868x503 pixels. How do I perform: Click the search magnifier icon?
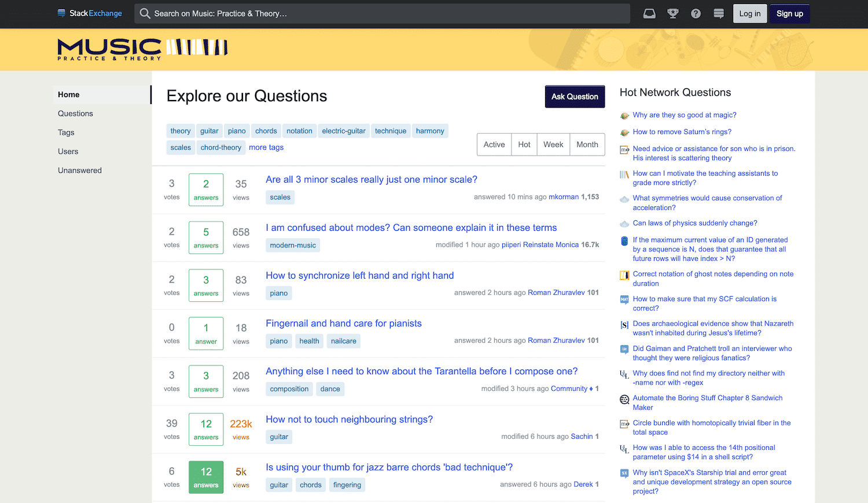pos(145,13)
